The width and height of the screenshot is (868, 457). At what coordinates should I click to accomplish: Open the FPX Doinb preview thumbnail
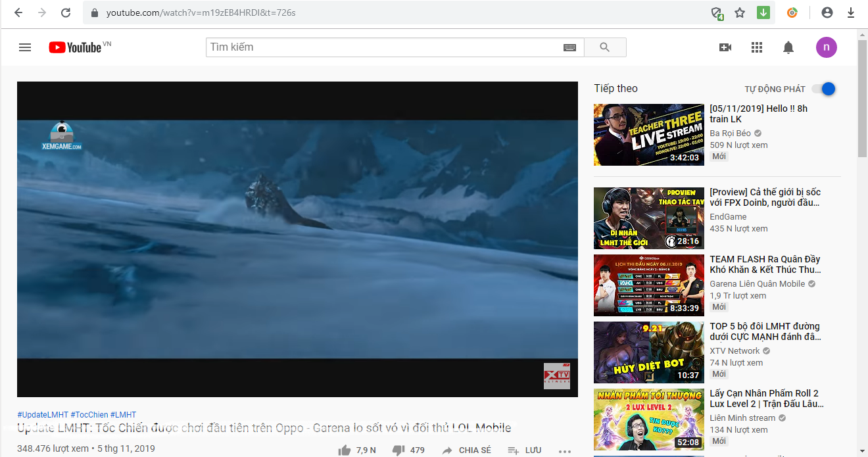(649, 218)
